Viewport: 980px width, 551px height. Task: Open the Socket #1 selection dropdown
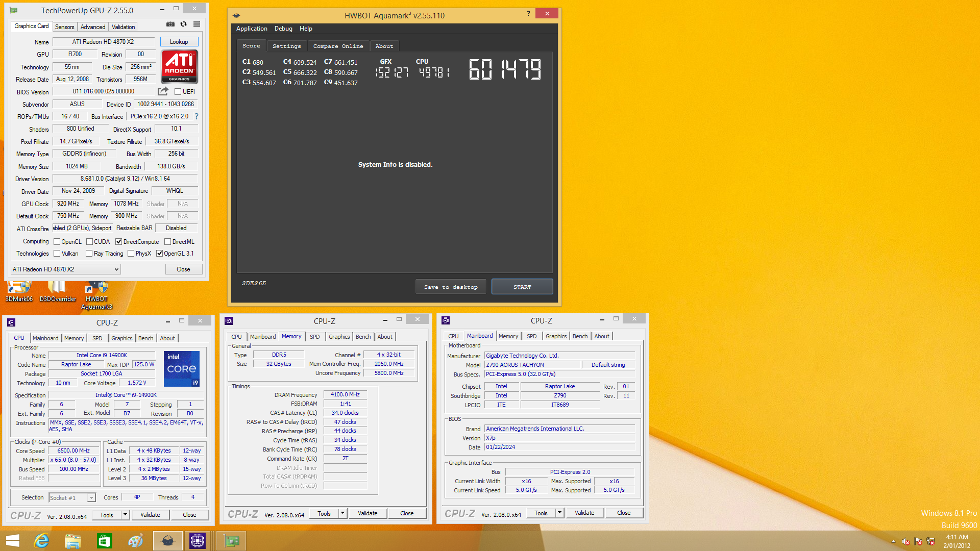72,497
